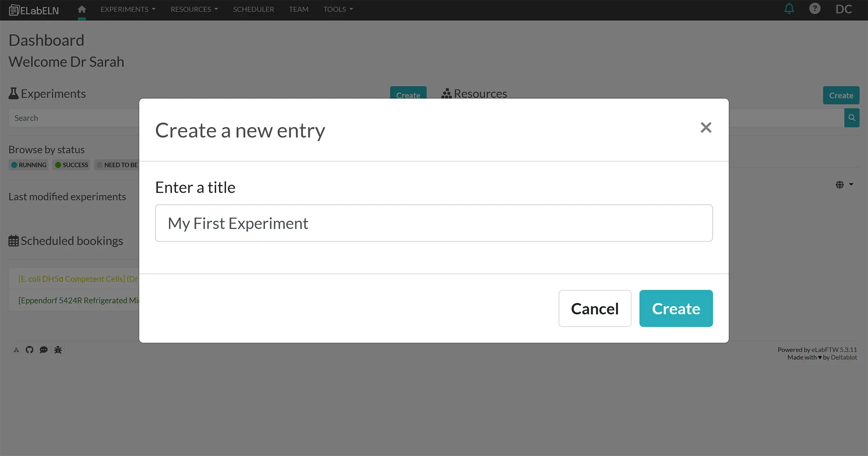
Task: Open the help question mark icon
Action: click(x=815, y=9)
